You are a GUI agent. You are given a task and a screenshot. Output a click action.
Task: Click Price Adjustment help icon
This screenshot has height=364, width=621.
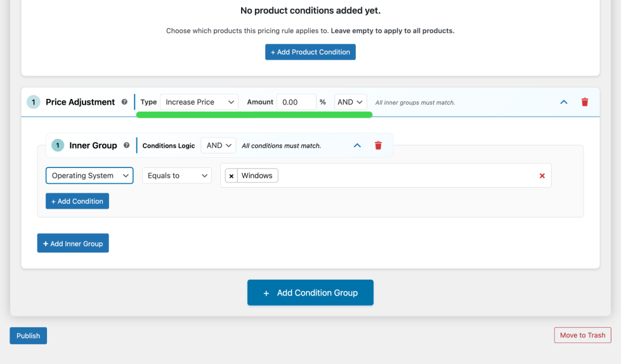click(124, 102)
